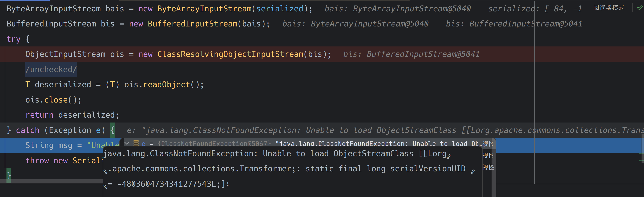Expand the folded /unchecked/ annotation region
644x197 pixels.
point(51,69)
